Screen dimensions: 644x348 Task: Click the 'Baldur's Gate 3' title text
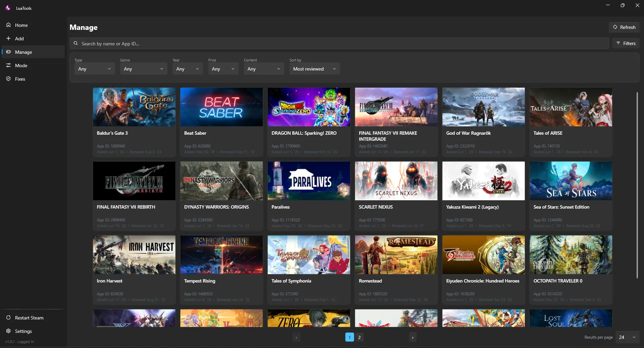112,133
